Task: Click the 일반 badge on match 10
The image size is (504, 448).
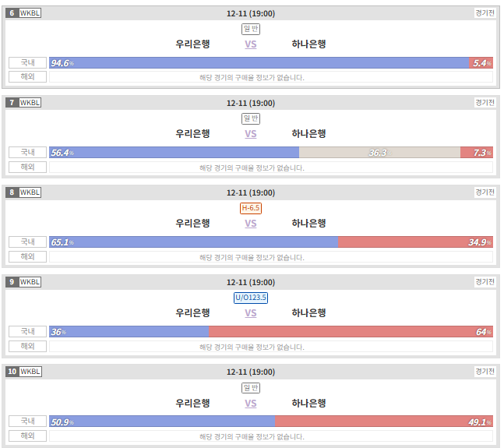Action: pyautogui.click(x=251, y=388)
